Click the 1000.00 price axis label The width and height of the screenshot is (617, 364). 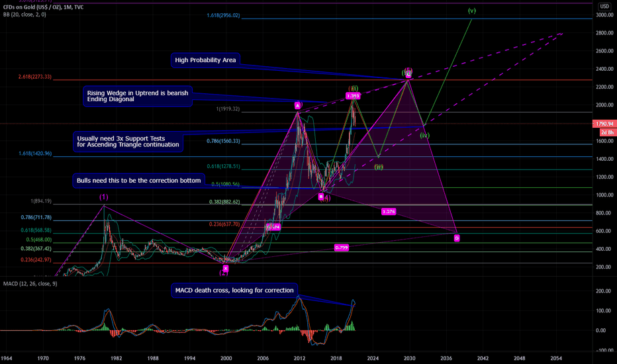coord(604,195)
